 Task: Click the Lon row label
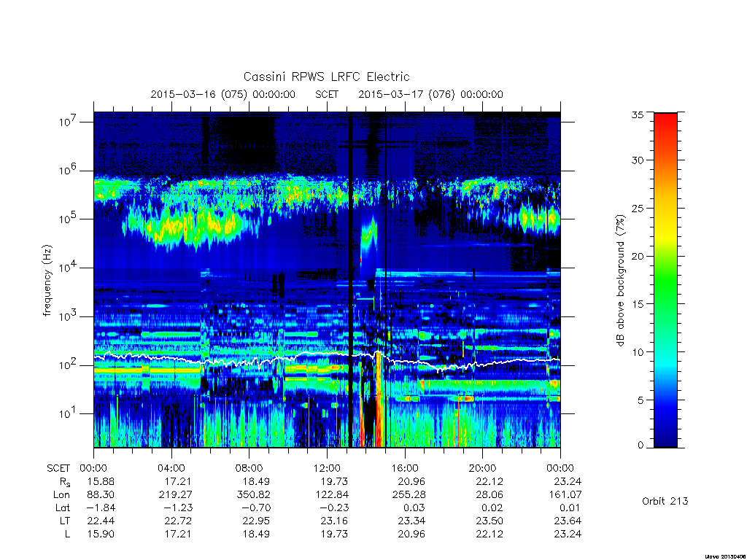click(61, 495)
